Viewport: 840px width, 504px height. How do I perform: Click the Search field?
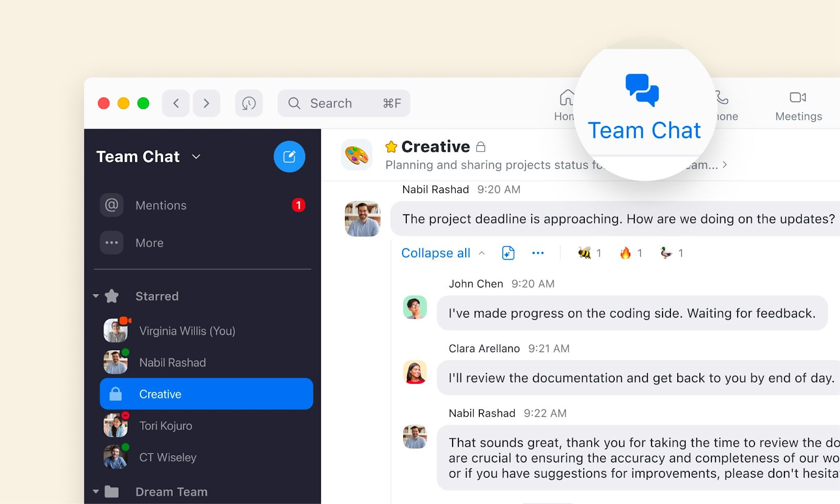coord(344,103)
